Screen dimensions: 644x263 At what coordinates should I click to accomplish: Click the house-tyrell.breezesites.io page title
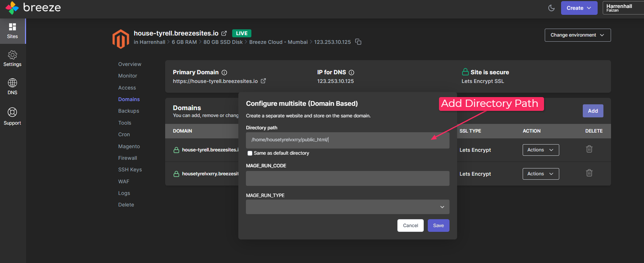point(176,33)
